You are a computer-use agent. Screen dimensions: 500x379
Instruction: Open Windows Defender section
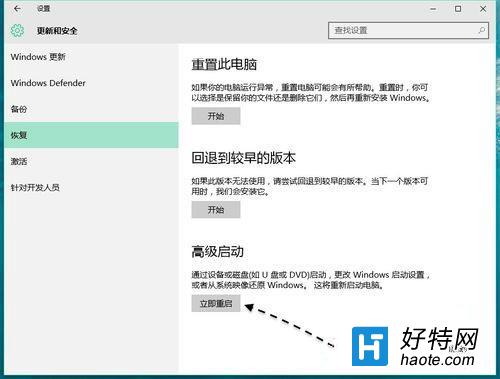click(91, 83)
